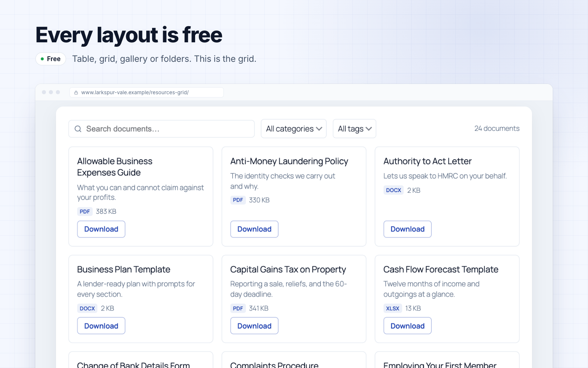Click the DOCX tag on Authority to Act

click(394, 190)
